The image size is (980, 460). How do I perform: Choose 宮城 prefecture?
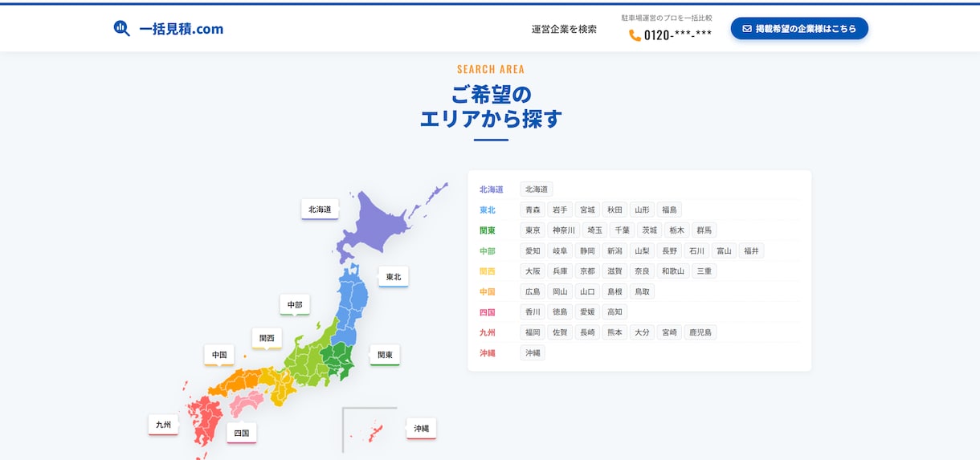[x=587, y=210]
